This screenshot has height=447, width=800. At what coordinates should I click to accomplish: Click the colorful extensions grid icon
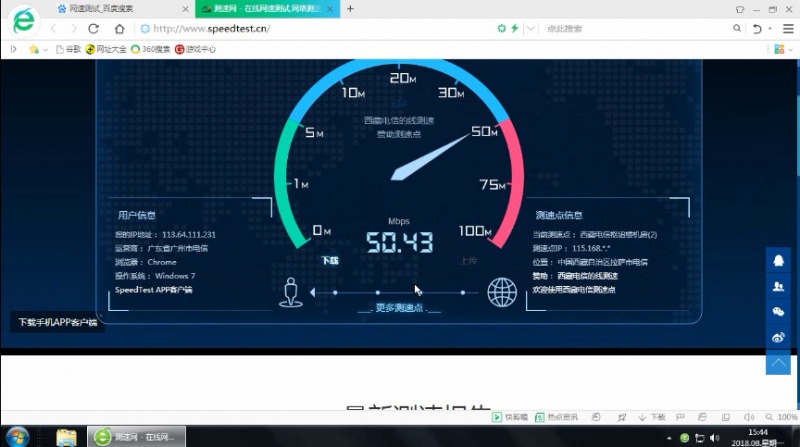pyautogui.click(x=779, y=49)
